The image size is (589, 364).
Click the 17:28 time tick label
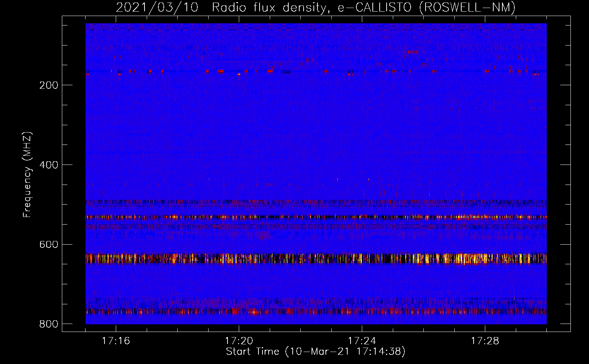coord(485,341)
